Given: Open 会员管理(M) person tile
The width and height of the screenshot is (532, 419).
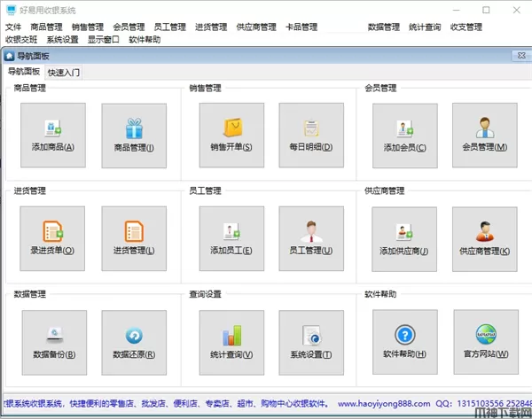Looking at the screenshot, I should [x=485, y=136].
